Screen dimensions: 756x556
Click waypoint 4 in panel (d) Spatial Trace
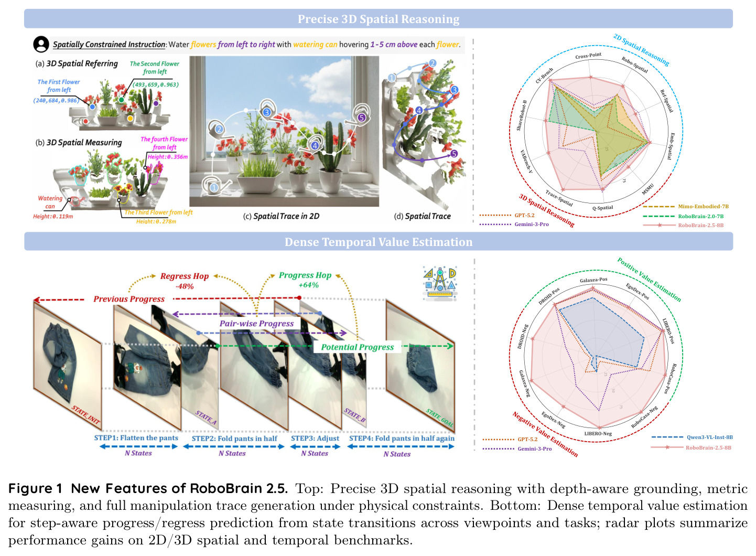click(x=419, y=110)
